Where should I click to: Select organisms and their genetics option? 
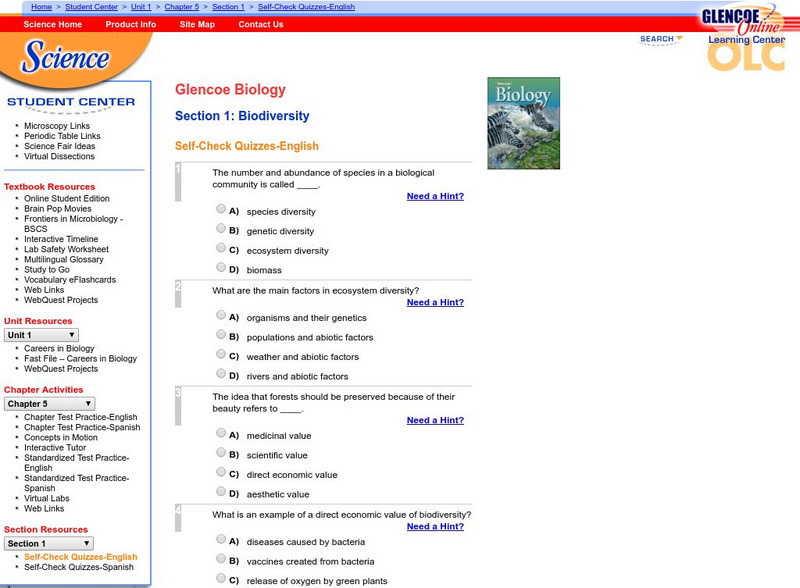click(221, 315)
